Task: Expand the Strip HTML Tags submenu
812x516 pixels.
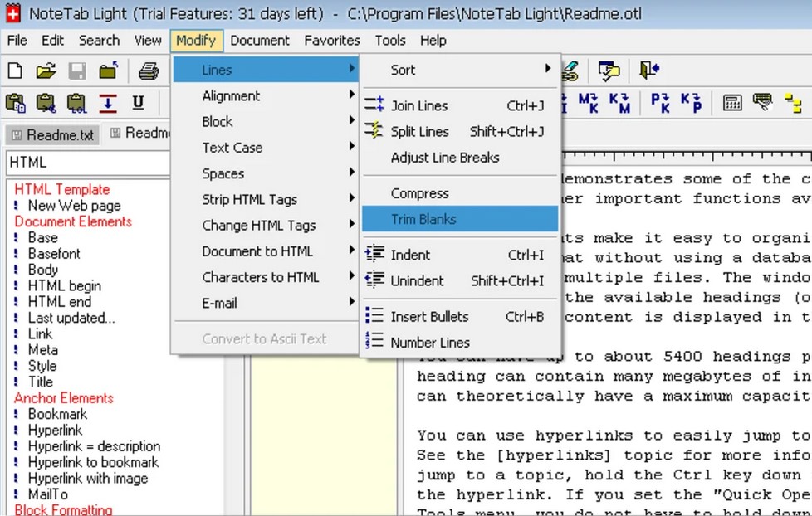Action: (267, 199)
